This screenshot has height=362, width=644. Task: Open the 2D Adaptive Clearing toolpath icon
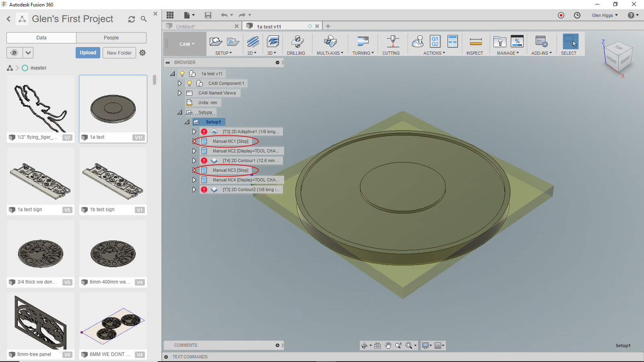(253, 41)
